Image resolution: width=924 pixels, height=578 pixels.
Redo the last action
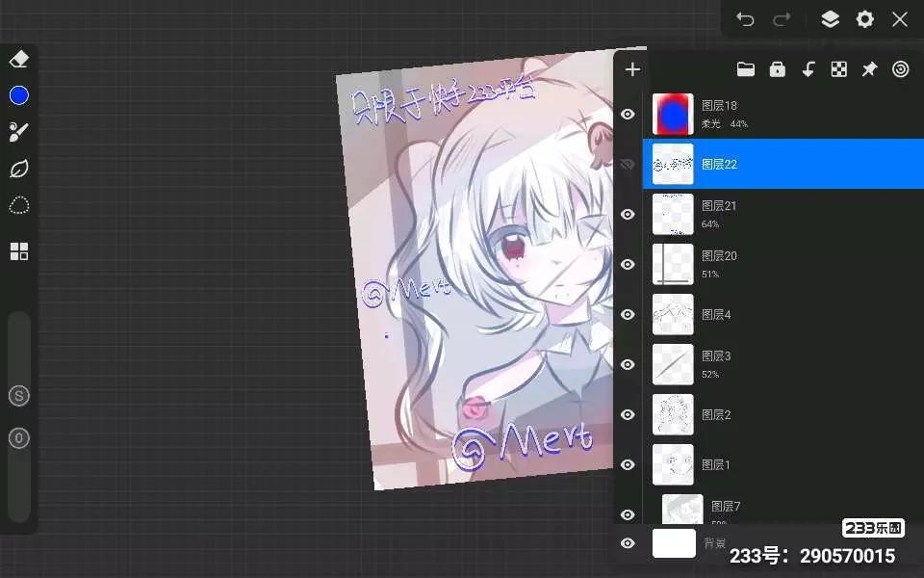782,19
